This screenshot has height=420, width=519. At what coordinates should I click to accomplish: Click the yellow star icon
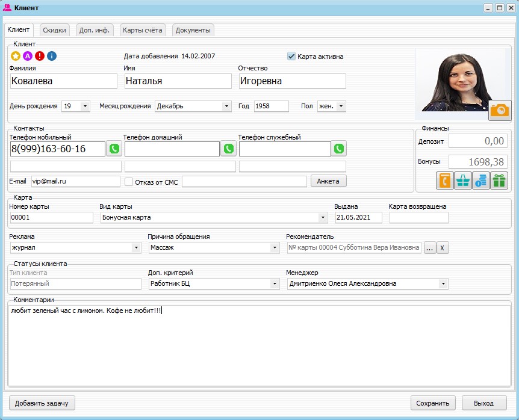(16, 56)
